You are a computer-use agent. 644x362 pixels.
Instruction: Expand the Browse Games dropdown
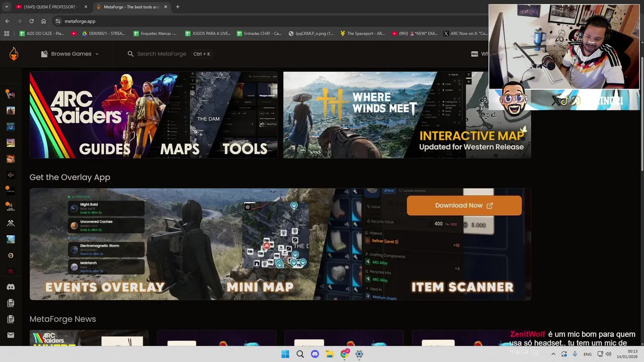point(70,54)
